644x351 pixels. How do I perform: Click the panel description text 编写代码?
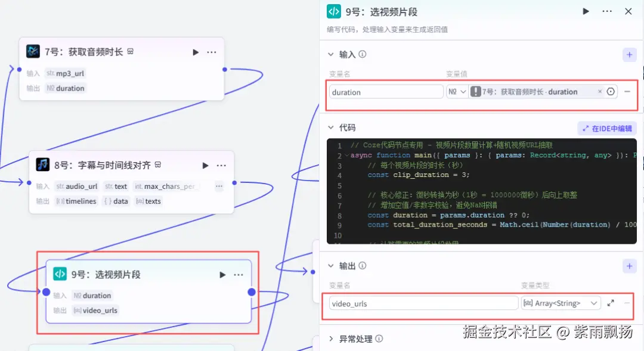click(x=388, y=30)
